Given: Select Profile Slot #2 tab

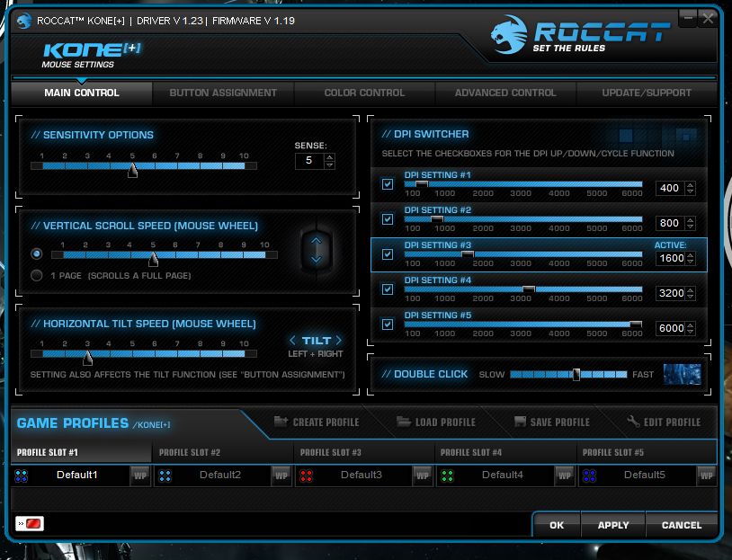Looking at the screenshot, I should pyautogui.click(x=223, y=452).
